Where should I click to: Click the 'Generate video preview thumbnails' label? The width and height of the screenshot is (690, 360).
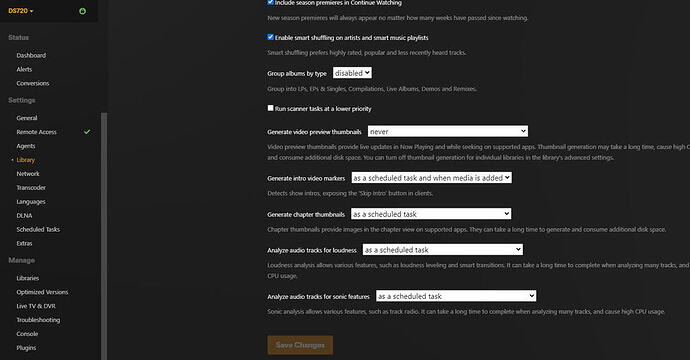pos(314,132)
